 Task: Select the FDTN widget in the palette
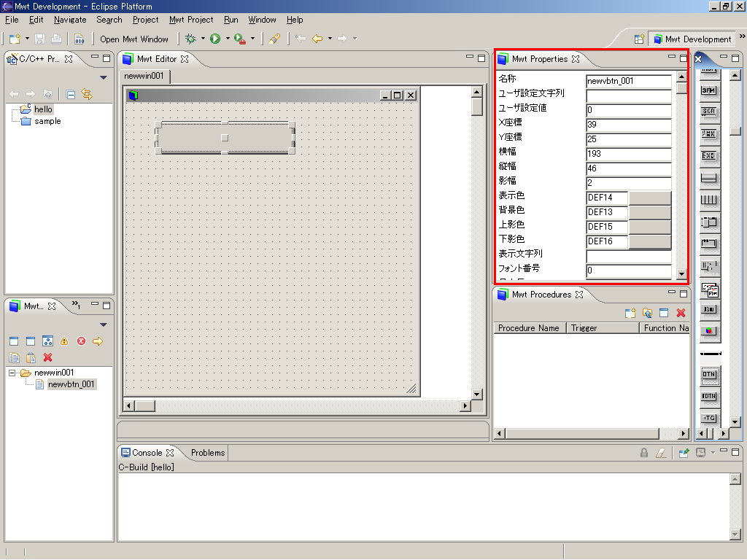pos(709,396)
